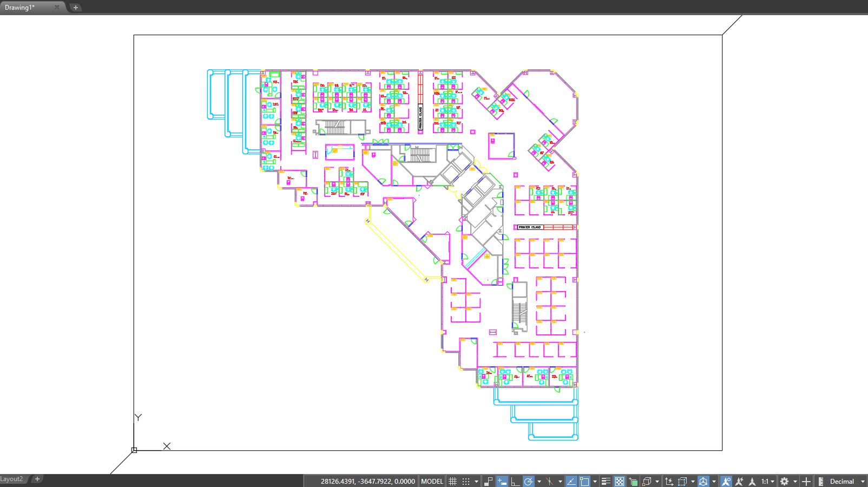This screenshot has width=868, height=487.
Task: Open the Decimal units dropdown
Action: (847, 481)
